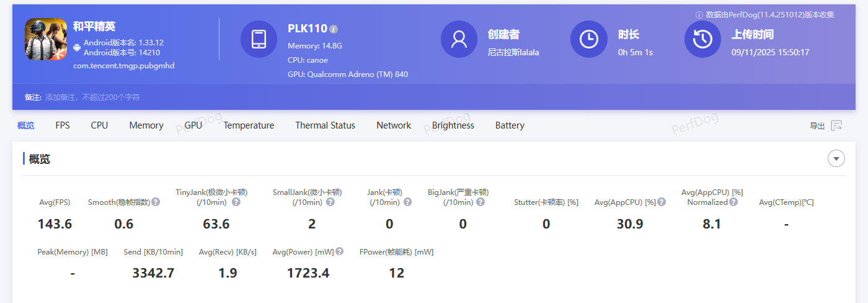Screen dimensions: 868x303
Task: Open the Thermal Status tab
Action: point(325,125)
